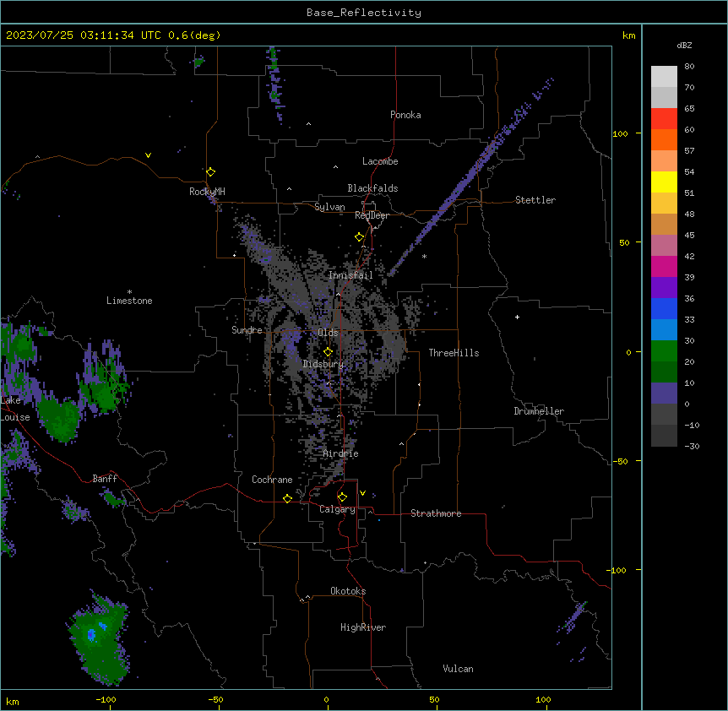
Task: Select the magenta 42 dBZ legend color
Action: pyautogui.click(x=664, y=267)
